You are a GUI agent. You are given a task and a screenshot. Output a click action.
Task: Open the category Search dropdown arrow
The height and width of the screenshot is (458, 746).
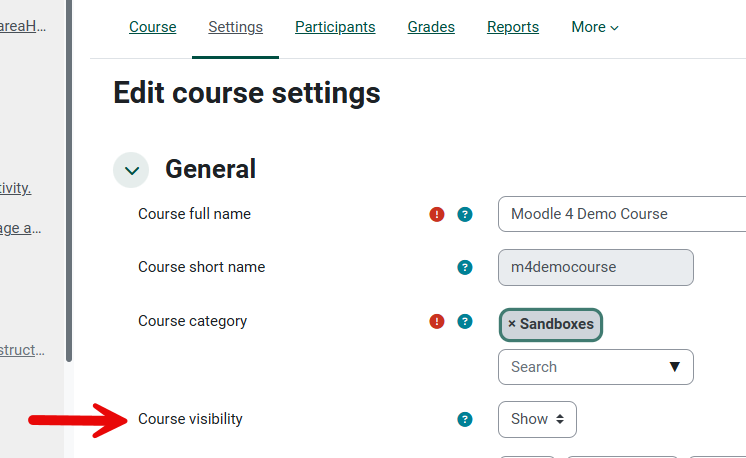(x=675, y=367)
